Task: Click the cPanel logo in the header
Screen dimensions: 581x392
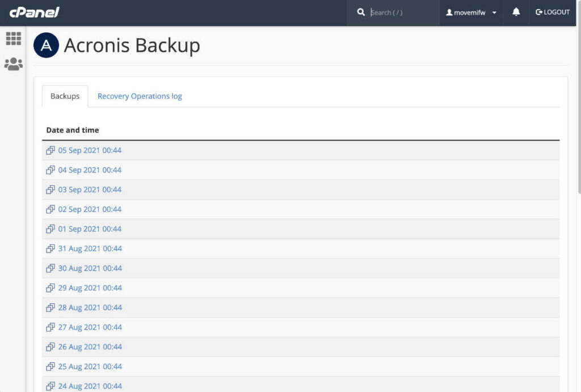Action: coord(34,12)
